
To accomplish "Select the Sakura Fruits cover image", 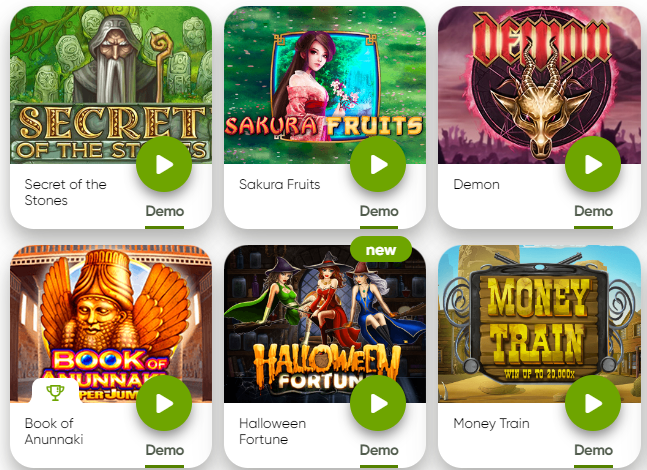I will pos(325,85).
